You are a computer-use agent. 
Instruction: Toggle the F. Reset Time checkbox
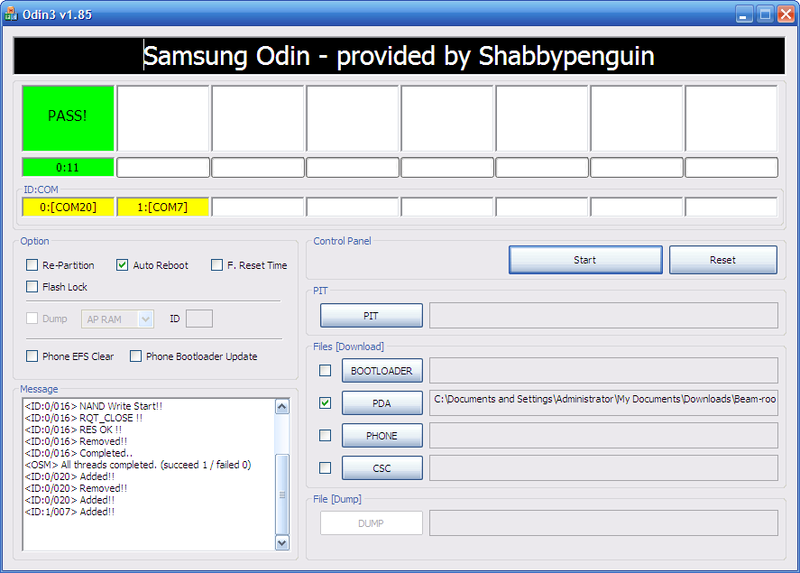coord(217,265)
